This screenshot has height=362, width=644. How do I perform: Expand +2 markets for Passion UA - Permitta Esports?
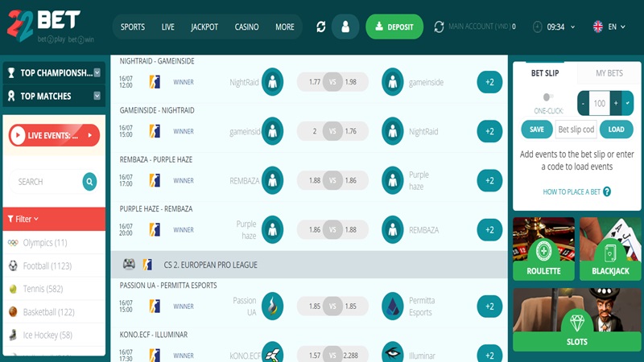[x=489, y=306]
